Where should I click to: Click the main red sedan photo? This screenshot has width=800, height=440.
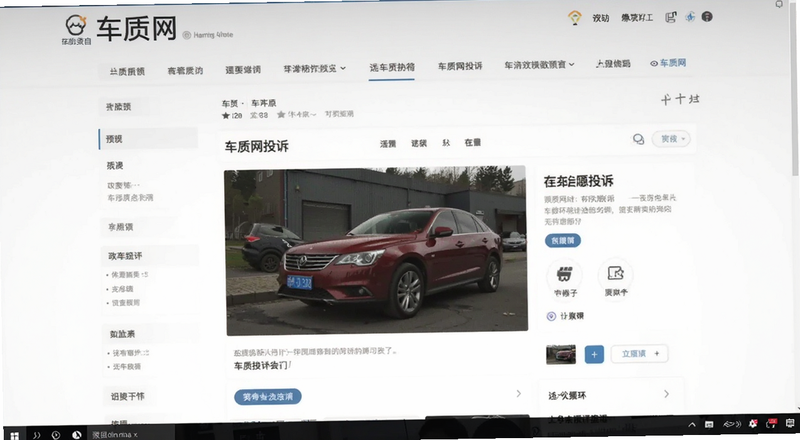[x=376, y=251]
